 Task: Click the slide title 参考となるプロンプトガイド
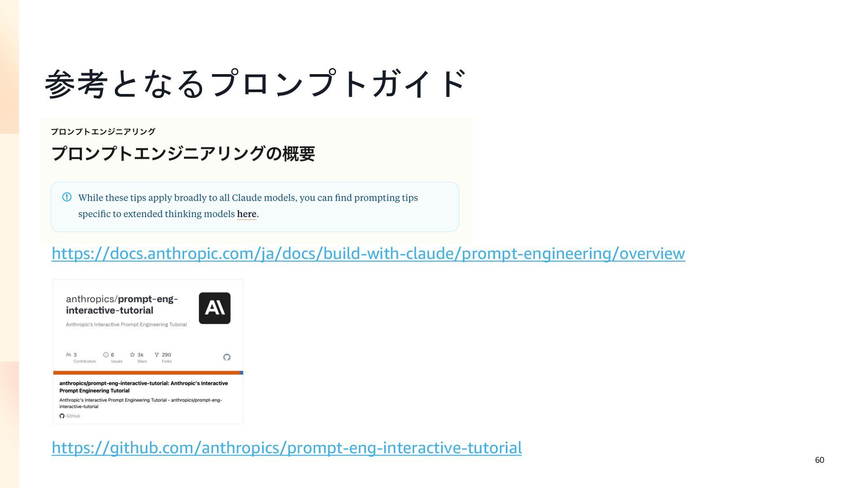[255, 84]
